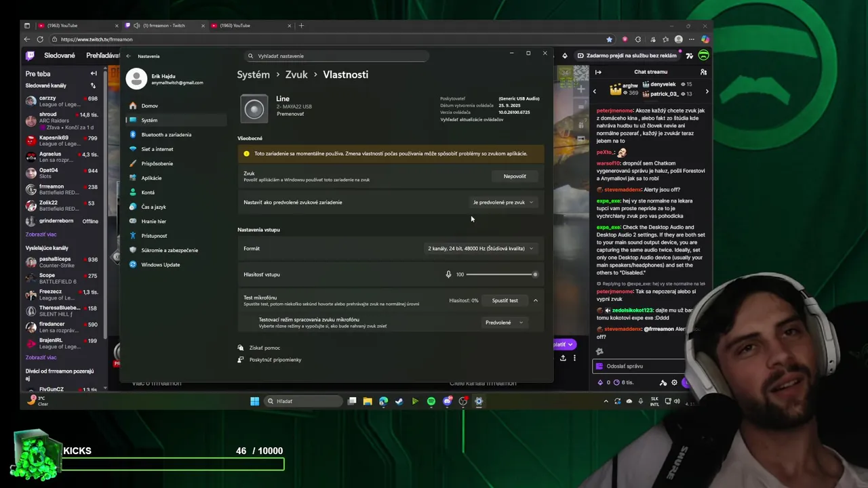Click Spustiť test button
This screenshot has width=868, height=488.
coord(505,300)
